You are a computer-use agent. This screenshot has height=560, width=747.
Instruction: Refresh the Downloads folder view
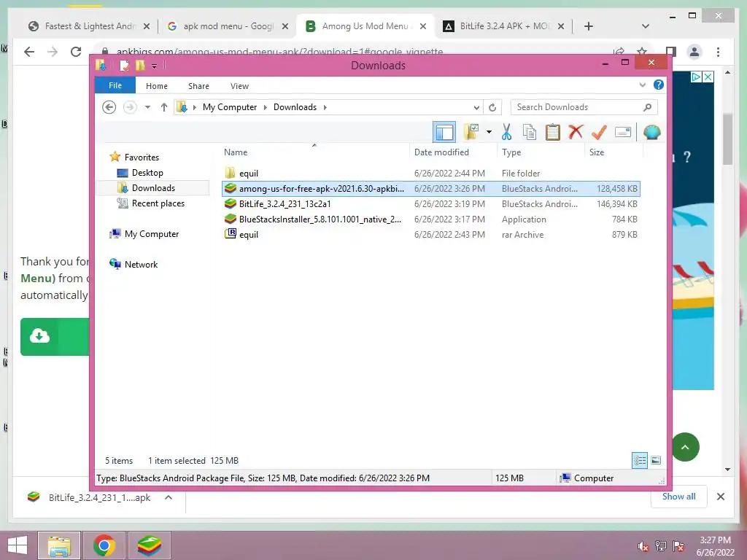click(x=492, y=108)
